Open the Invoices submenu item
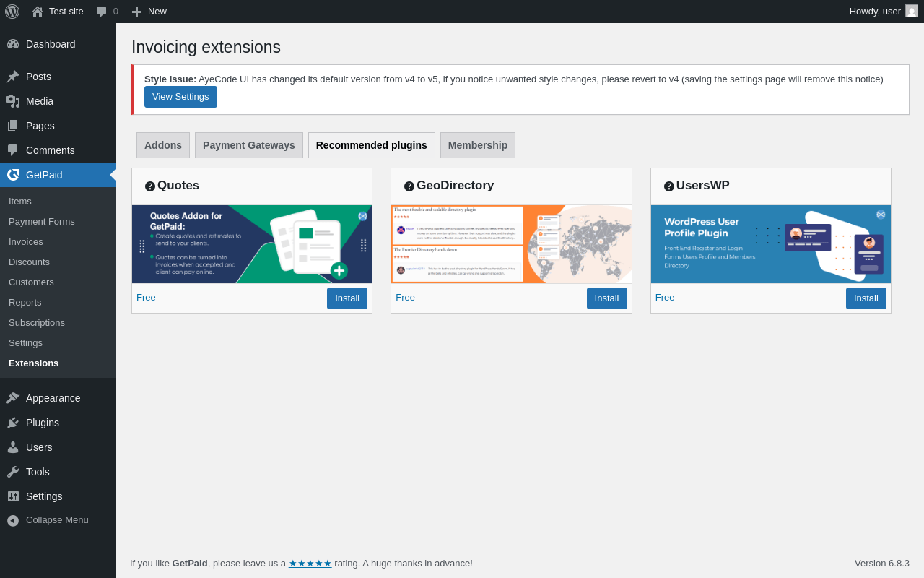 point(26,242)
